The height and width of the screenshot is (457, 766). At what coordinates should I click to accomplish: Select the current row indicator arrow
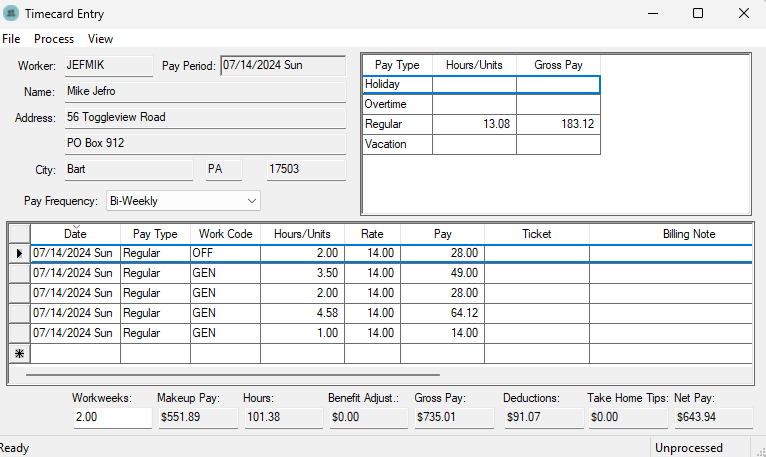(x=19, y=254)
